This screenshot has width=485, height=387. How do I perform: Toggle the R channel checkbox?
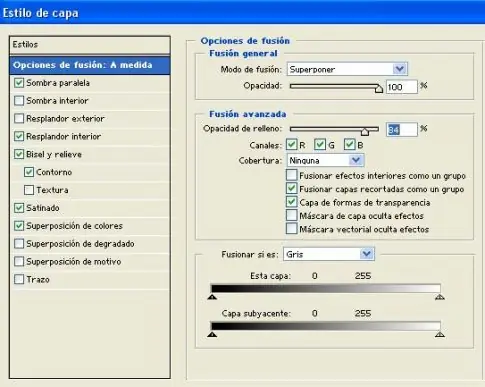click(292, 145)
